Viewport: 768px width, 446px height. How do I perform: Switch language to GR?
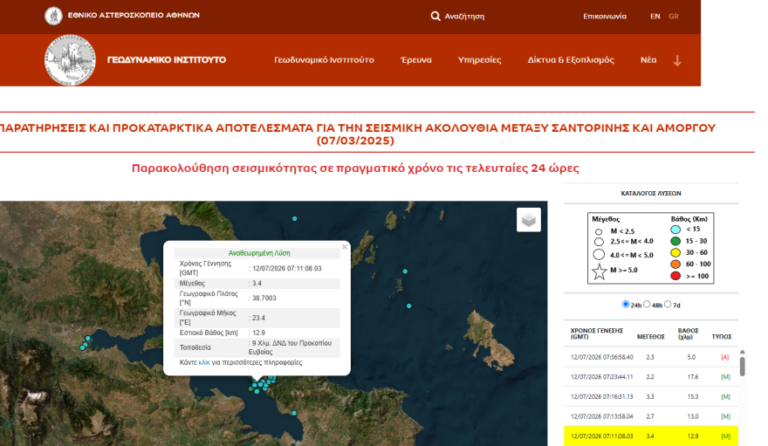coord(673,16)
